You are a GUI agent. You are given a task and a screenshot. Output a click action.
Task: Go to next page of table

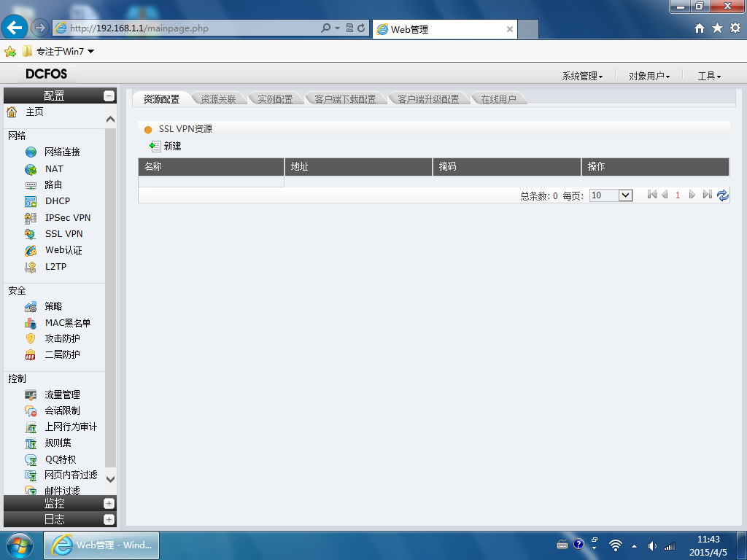point(692,195)
